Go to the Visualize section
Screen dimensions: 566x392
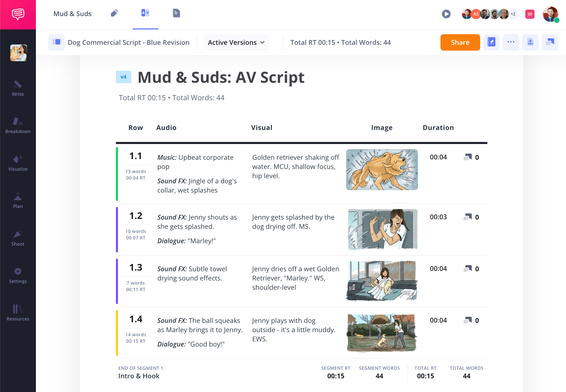point(18,163)
